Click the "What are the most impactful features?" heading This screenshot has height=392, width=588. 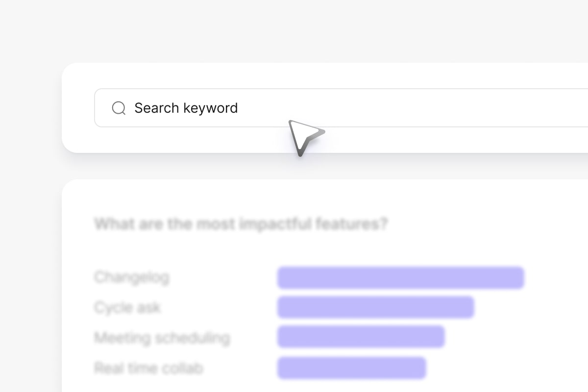(241, 224)
